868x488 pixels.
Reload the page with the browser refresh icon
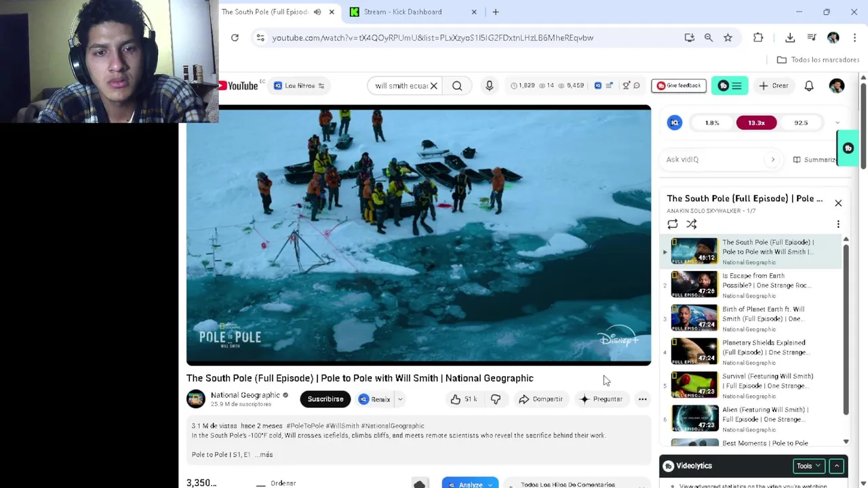coord(235,38)
